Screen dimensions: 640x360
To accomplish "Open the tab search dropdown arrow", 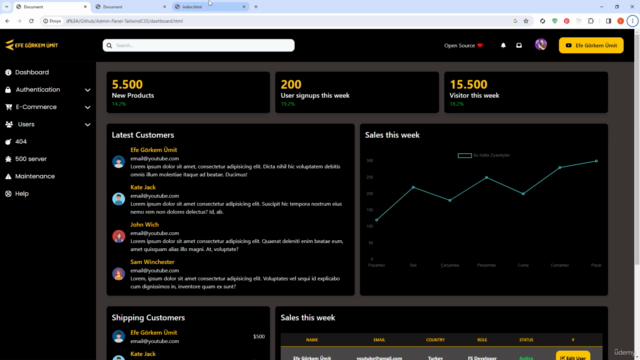I will tap(7, 7).
